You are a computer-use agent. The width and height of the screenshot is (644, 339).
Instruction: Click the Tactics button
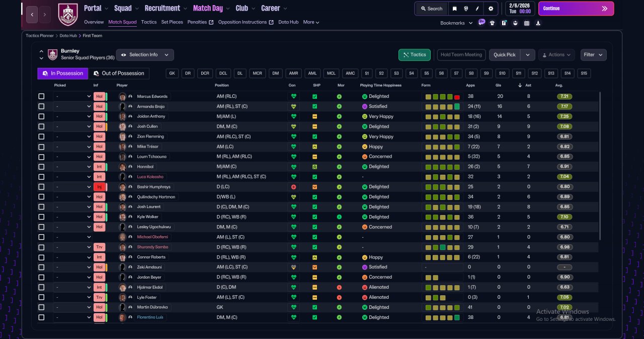(414, 55)
